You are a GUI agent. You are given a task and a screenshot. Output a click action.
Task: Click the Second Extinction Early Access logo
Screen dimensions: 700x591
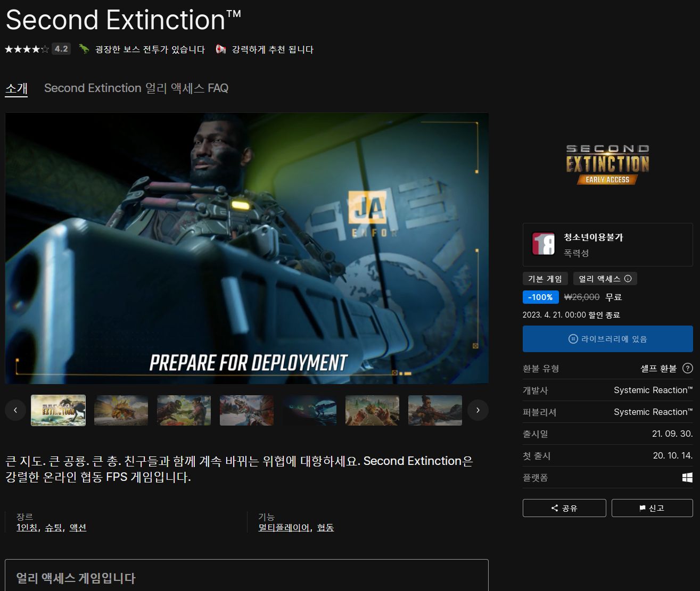click(x=607, y=164)
